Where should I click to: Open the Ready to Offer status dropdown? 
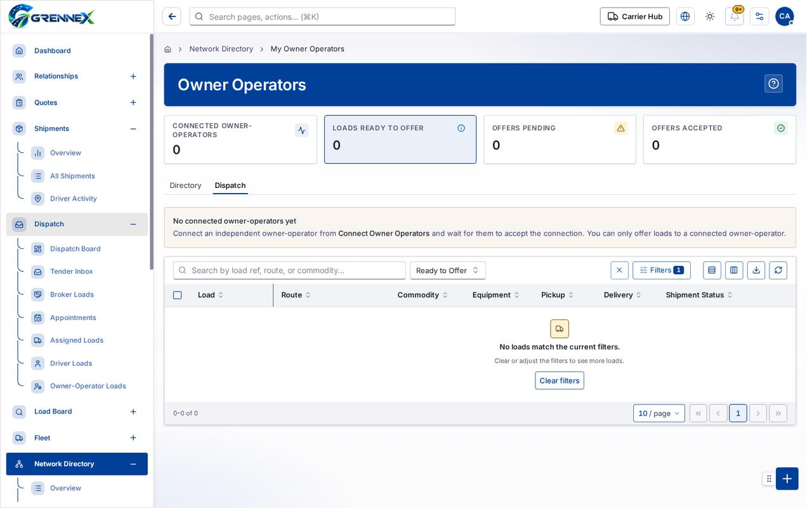pyautogui.click(x=448, y=271)
